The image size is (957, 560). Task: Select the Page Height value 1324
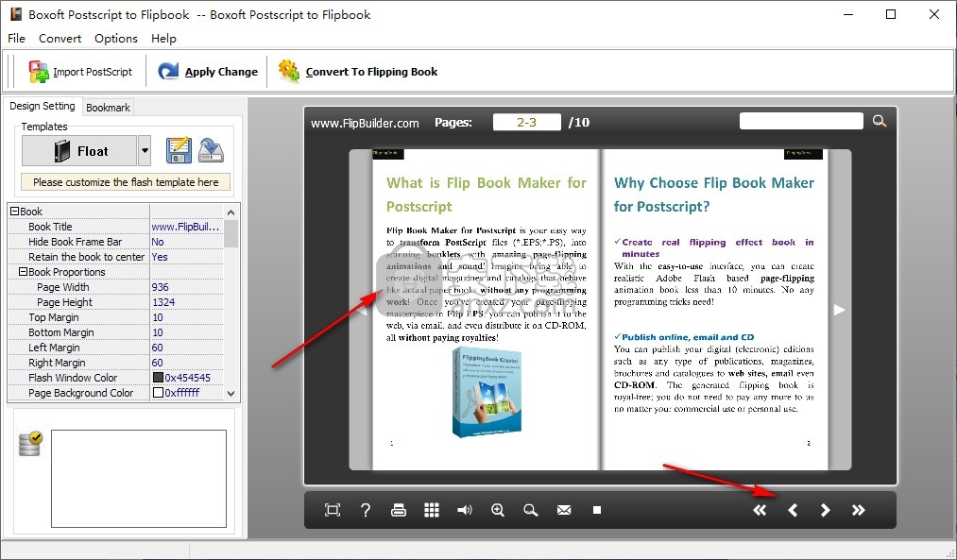[x=187, y=302]
